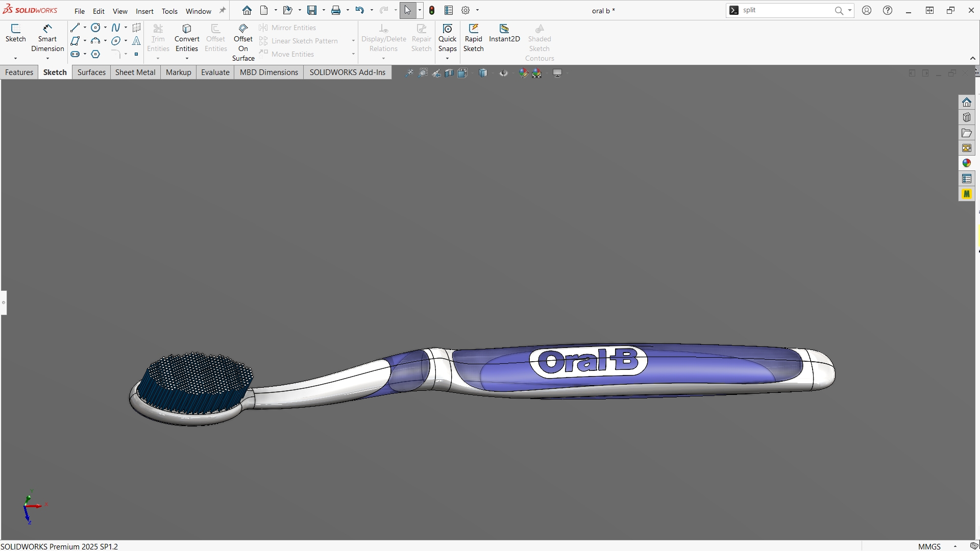Viewport: 980px width, 551px height.
Task: Expand the left FeatureManager panel handle
Action: point(4,303)
